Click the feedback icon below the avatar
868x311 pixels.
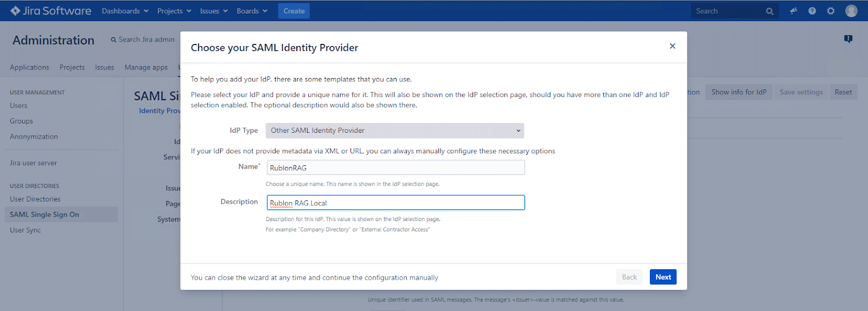pos(848,39)
